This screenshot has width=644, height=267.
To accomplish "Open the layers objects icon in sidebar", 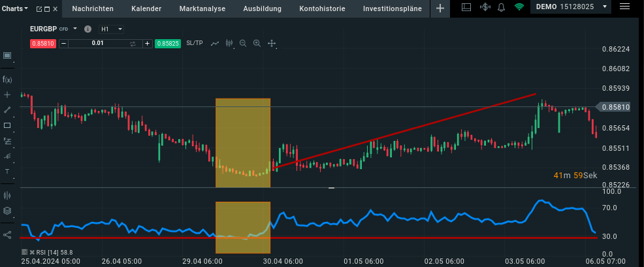I will [x=7, y=211].
